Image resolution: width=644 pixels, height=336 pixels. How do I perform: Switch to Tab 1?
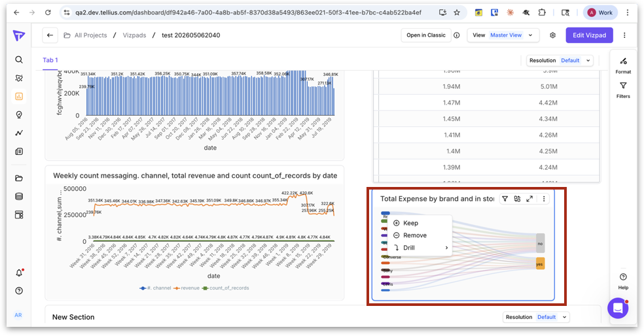tap(50, 60)
